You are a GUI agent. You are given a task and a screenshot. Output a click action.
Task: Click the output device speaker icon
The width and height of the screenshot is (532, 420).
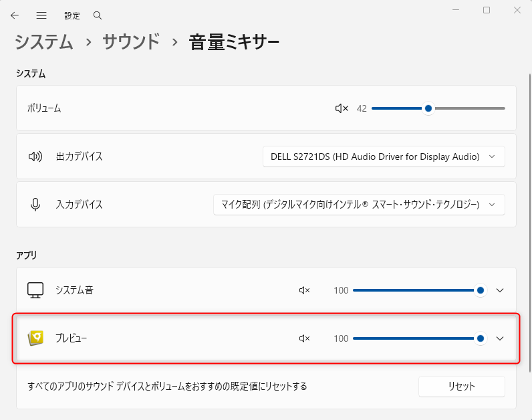tap(35, 156)
